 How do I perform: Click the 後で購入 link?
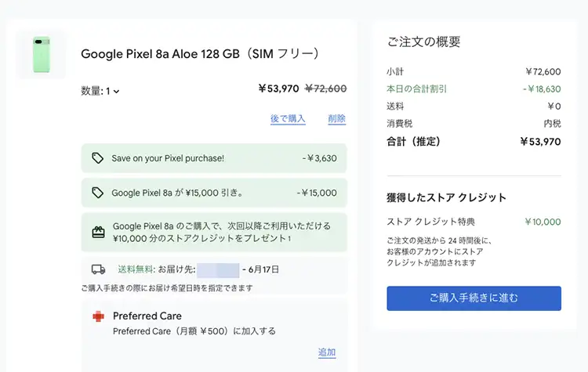(288, 119)
